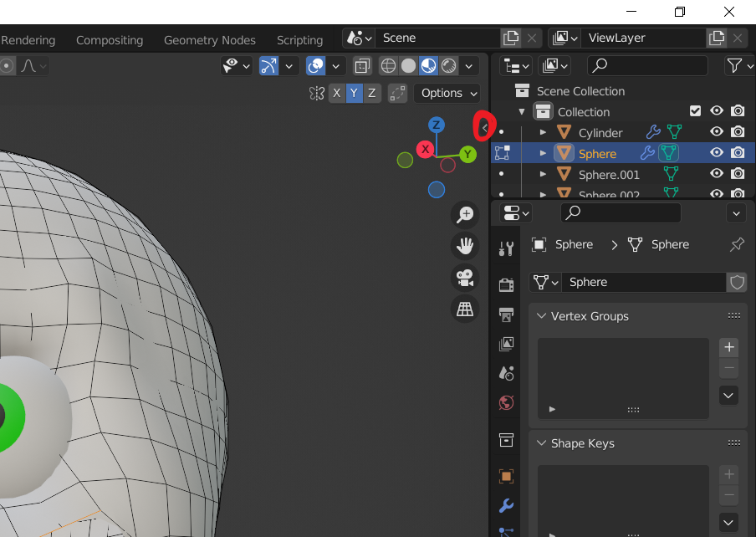Switch to Geometry Nodes workspace tab

pos(209,40)
